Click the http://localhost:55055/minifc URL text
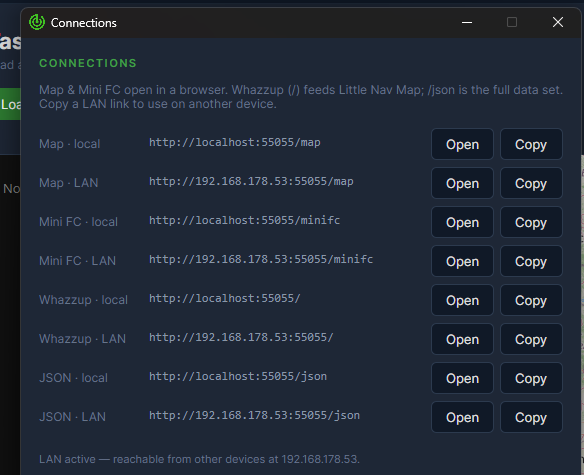584x475 pixels. pos(244,220)
